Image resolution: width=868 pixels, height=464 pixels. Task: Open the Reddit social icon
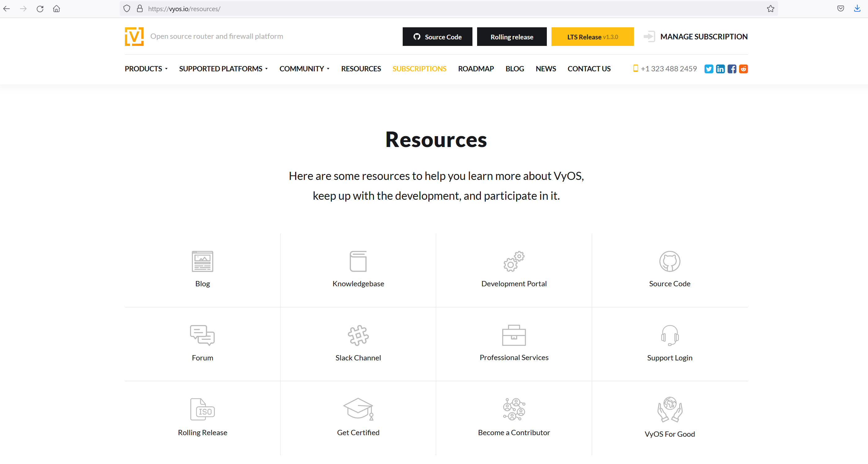[743, 69]
